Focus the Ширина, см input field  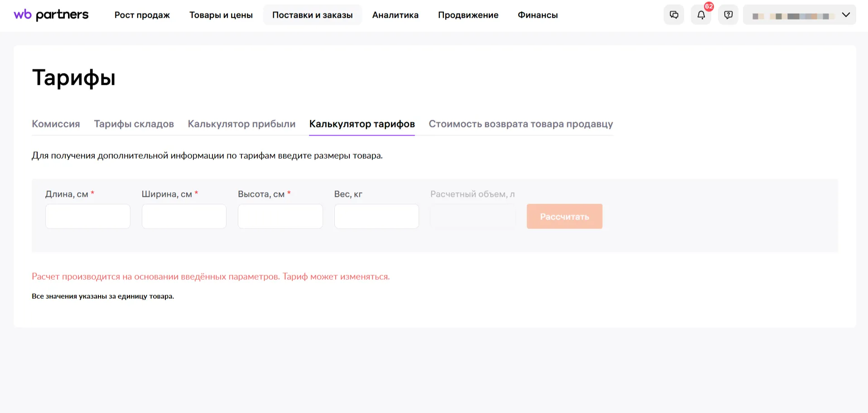[184, 216]
